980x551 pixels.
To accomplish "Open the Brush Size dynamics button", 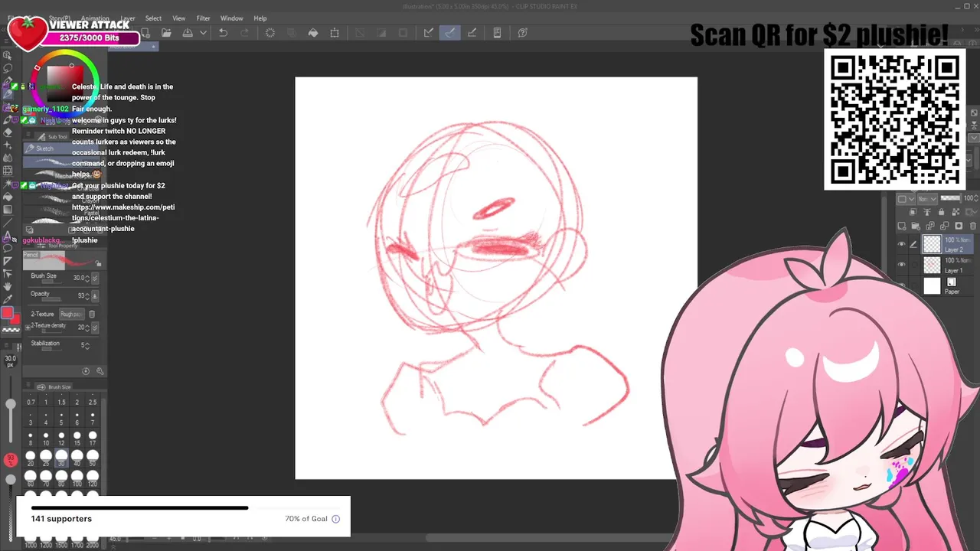I will coord(95,278).
